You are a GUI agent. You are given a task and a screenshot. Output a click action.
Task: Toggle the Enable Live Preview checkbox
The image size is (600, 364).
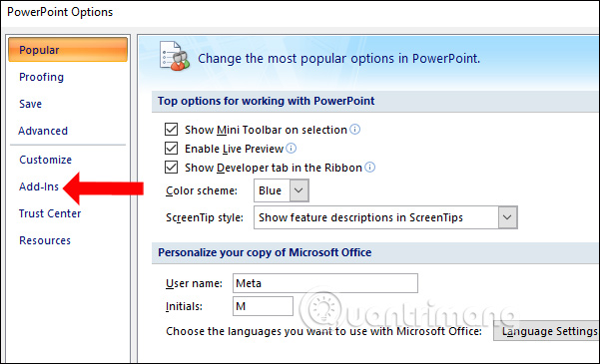[171, 149]
